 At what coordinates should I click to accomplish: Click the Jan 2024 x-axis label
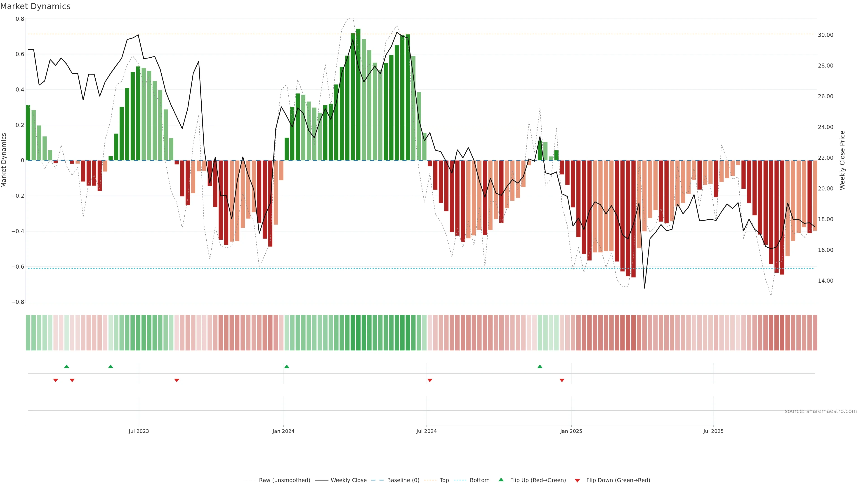283,431
